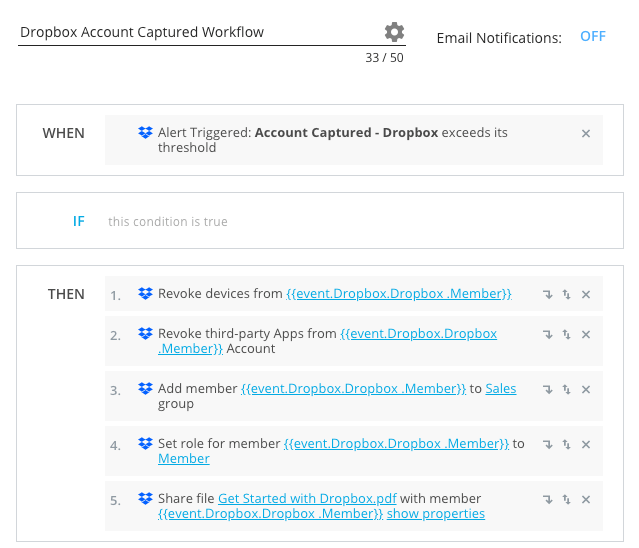Open member variable link in step 1

pos(399,294)
